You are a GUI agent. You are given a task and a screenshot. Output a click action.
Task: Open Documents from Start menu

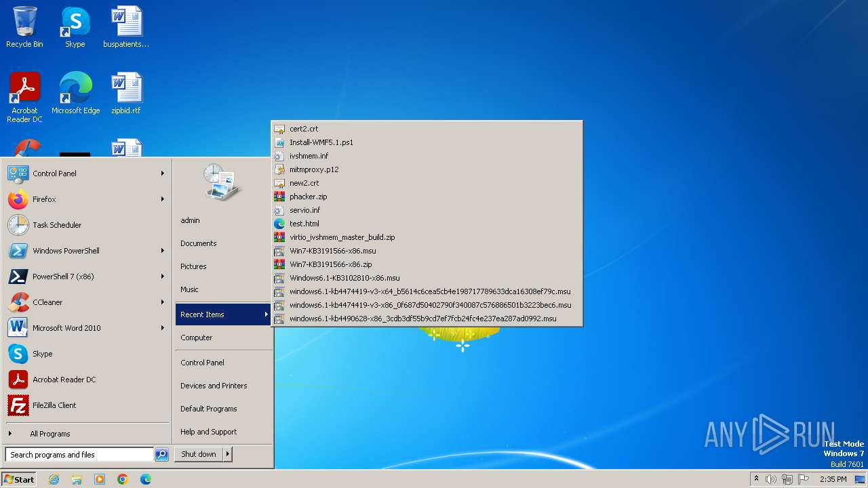pos(223,243)
